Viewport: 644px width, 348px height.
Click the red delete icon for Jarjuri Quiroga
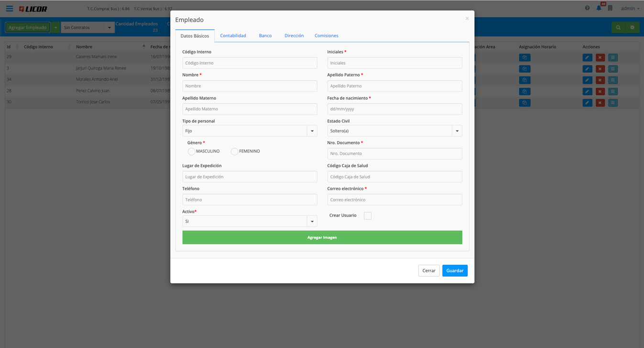point(600,69)
